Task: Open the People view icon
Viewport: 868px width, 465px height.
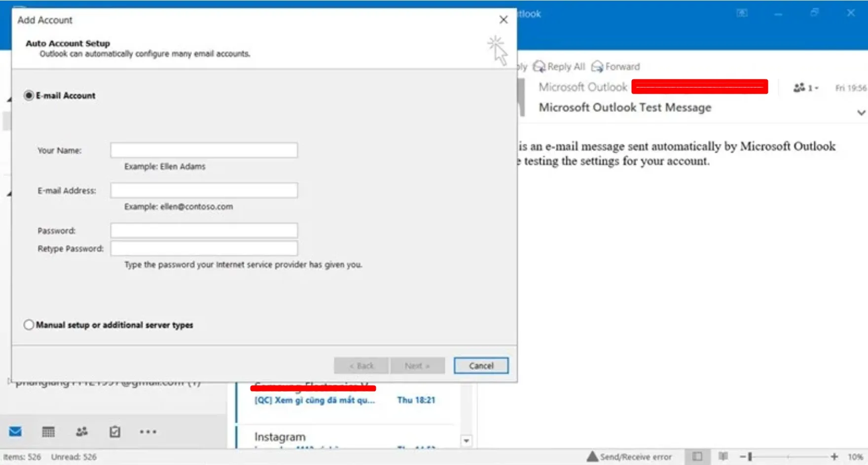Action: point(82,431)
